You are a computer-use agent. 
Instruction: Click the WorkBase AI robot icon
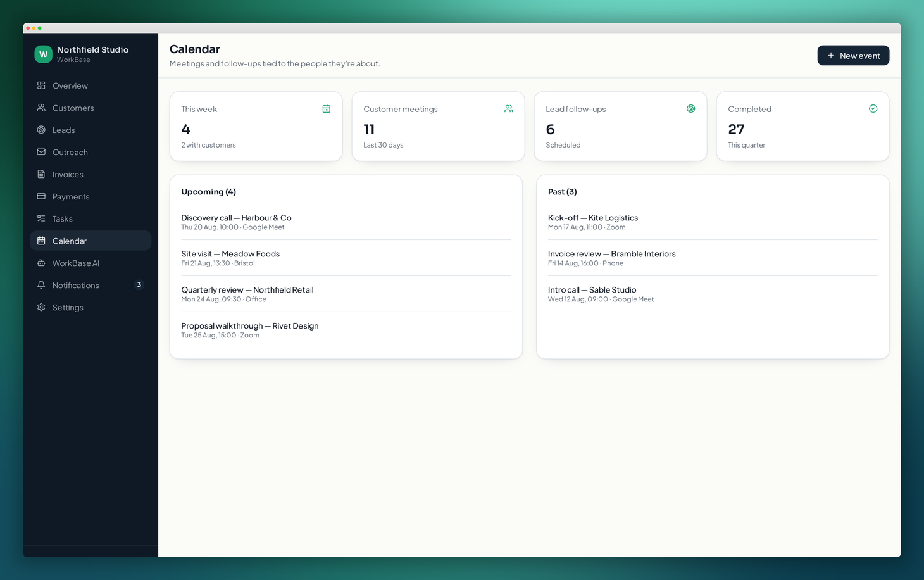pos(41,263)
